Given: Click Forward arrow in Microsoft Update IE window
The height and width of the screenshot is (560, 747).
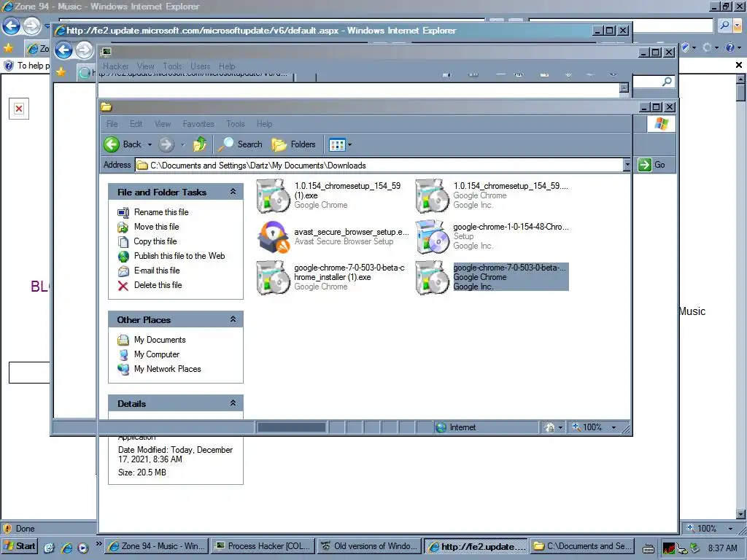Looking at the screenshot, I should click(85, 50).
